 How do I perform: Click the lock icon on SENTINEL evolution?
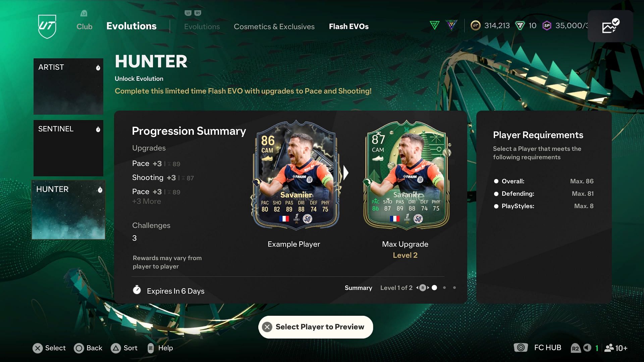point(98,129)
